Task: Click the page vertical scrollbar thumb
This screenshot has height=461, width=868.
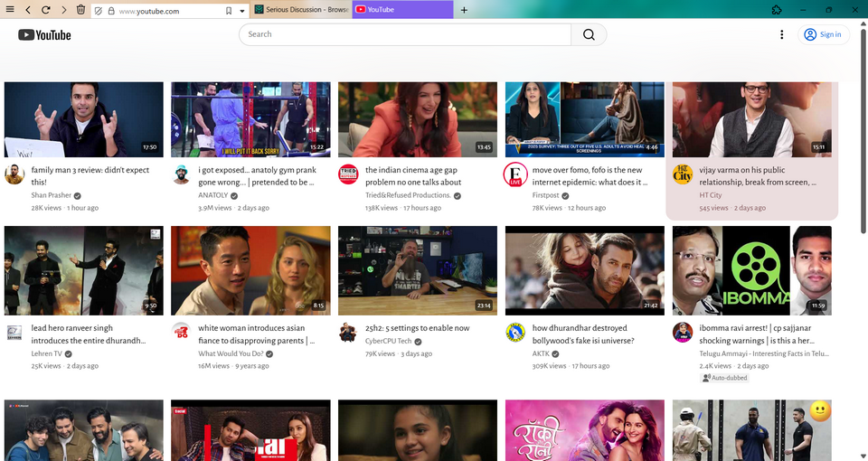Action: point(863,130)
